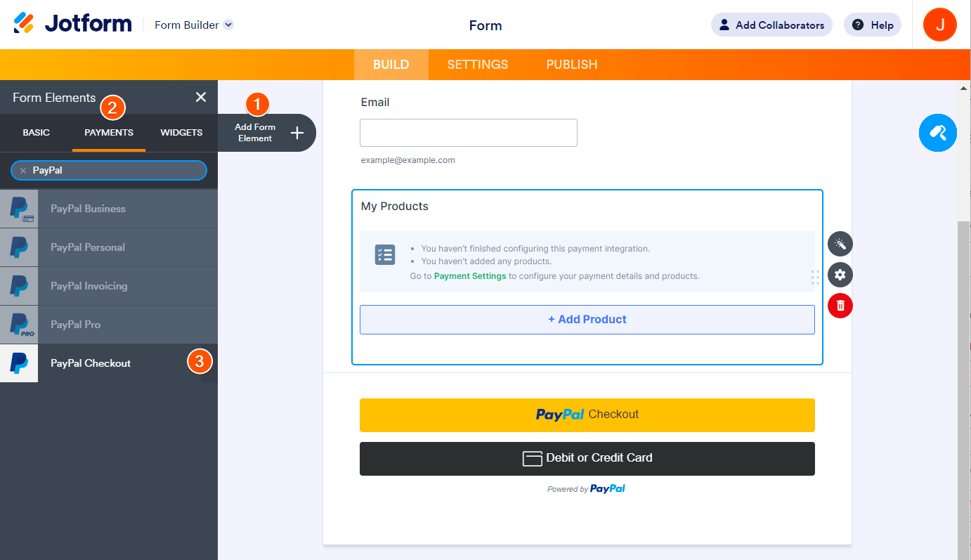The width and height of the screenshot is (971, 560).
Task: Open the payment properties gear icon
Action: pyautogui.click(x=840, y=275)
